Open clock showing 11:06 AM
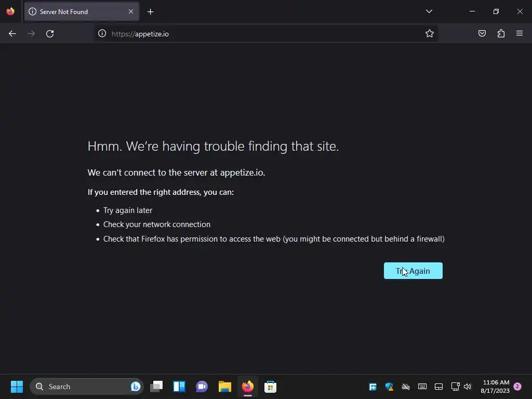Screen dimensions: 532x399 point(495,387)
